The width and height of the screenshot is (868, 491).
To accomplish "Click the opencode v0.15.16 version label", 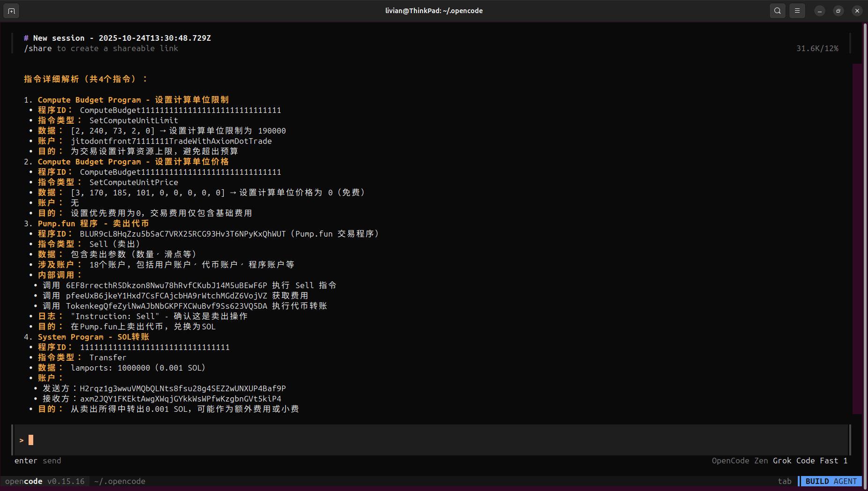I will point(45,481).
